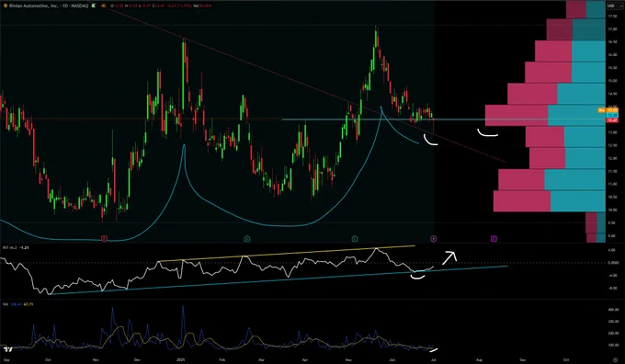The image size is (625, 364).
Task: Open the green event marker near May
Action: 355,239
